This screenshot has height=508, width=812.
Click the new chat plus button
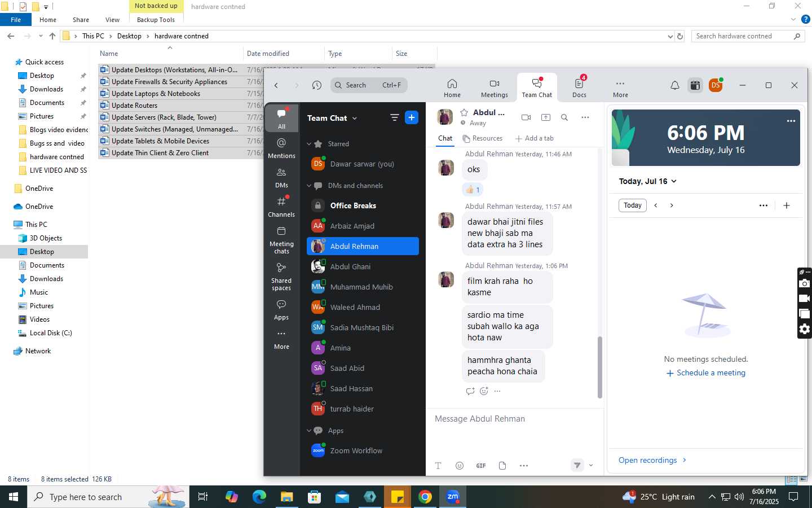pyautogui.click(x=412, y=117)
